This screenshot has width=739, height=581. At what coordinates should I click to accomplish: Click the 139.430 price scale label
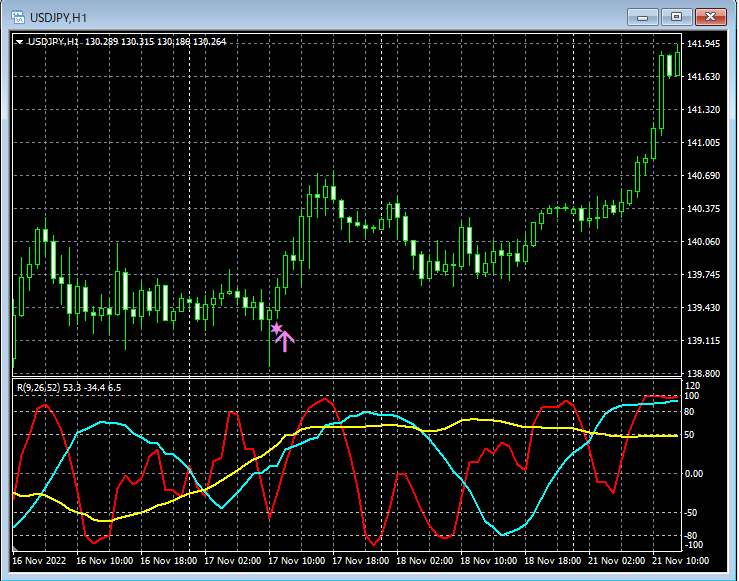pos(704,307)
